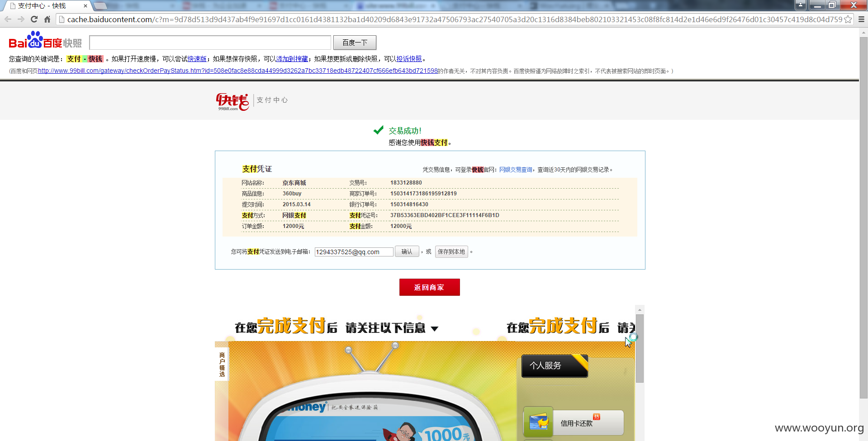Open the 网银交易查询 link

pos(516,170)
